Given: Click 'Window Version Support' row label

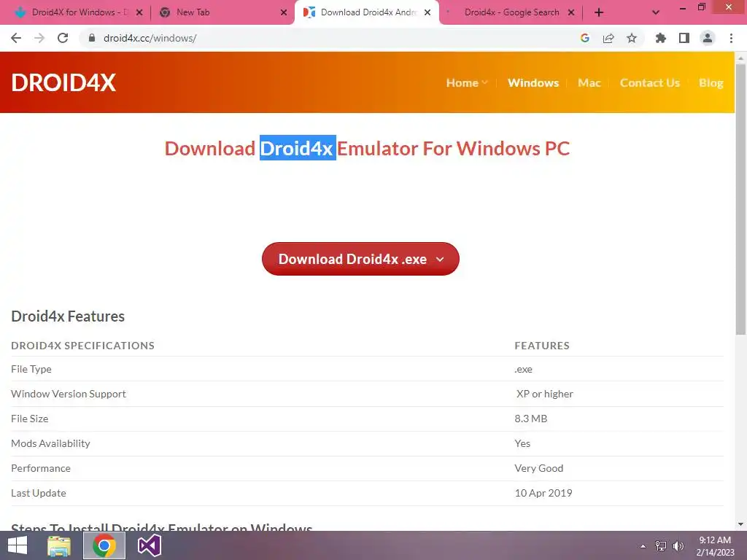Looking at the screenshot, I should pyautogui.click(x=68, y=394).
